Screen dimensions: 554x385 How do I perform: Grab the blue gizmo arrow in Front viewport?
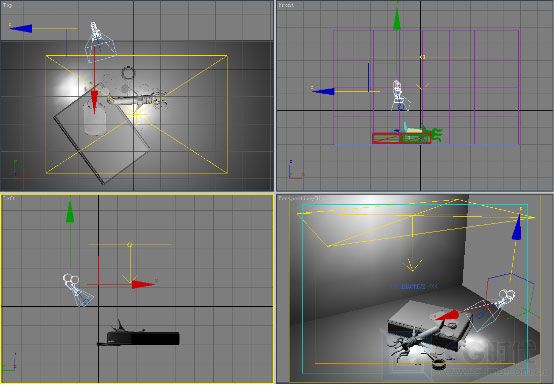323,91
